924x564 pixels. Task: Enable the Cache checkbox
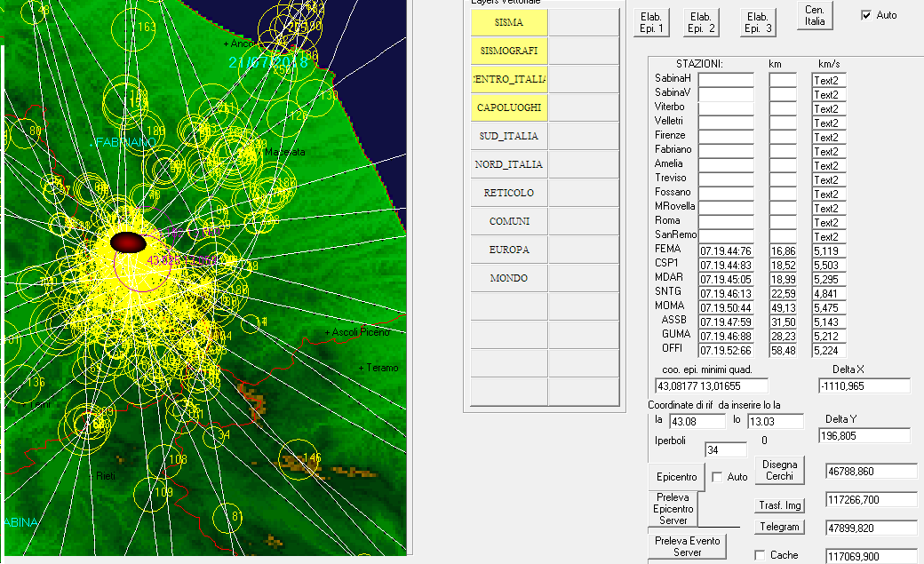[761, 555]
